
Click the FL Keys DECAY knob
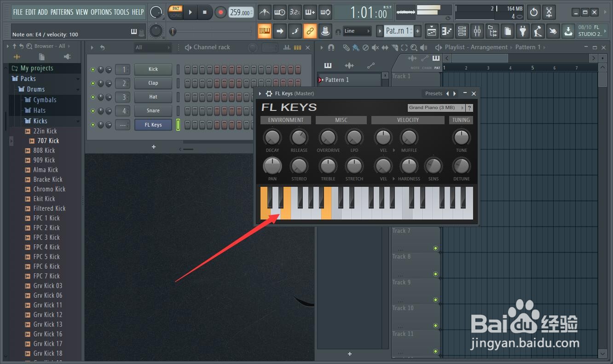click(x=272, y=137)
